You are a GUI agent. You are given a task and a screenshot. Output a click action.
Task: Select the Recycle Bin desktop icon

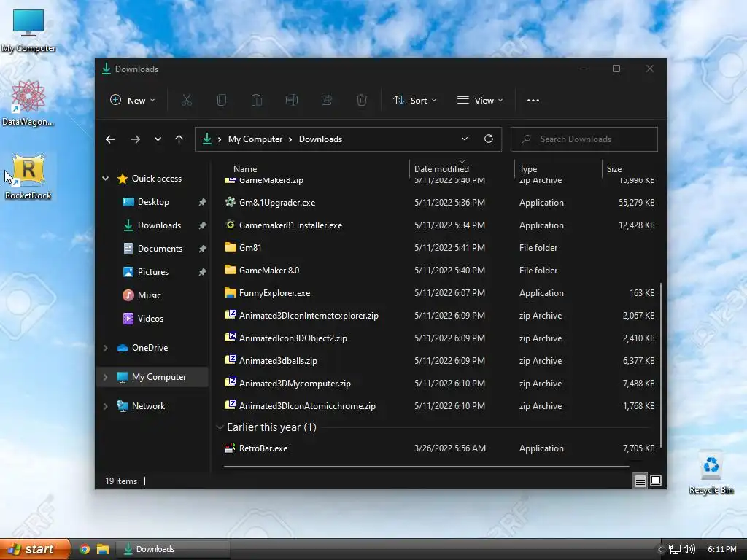point(711,472)
